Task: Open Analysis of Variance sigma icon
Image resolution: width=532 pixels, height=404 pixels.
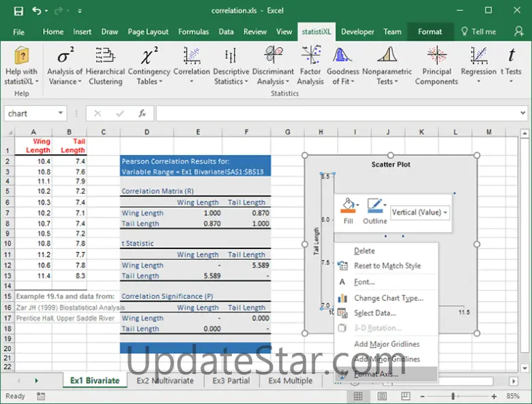Action: (65, 55)
